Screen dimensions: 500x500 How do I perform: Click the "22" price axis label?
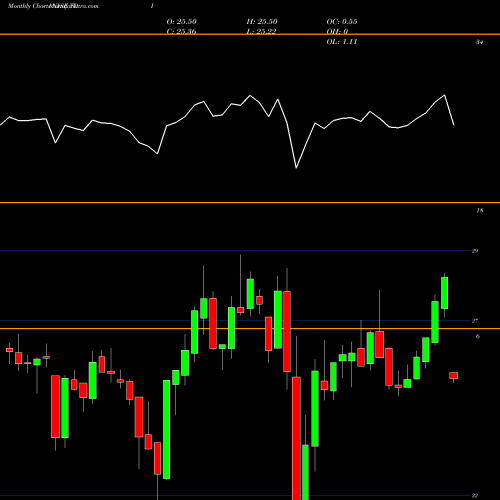coord(475,495)
